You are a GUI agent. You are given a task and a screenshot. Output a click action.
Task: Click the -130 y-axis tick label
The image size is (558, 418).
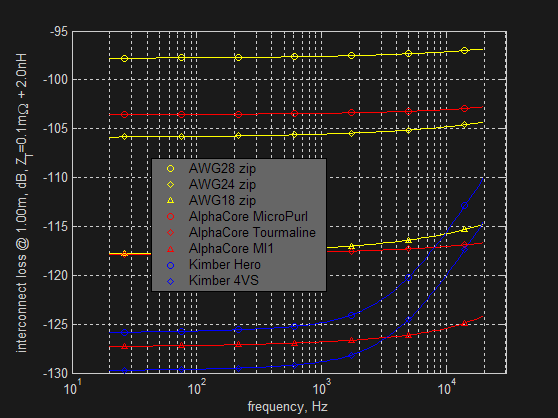pos(55,373)
